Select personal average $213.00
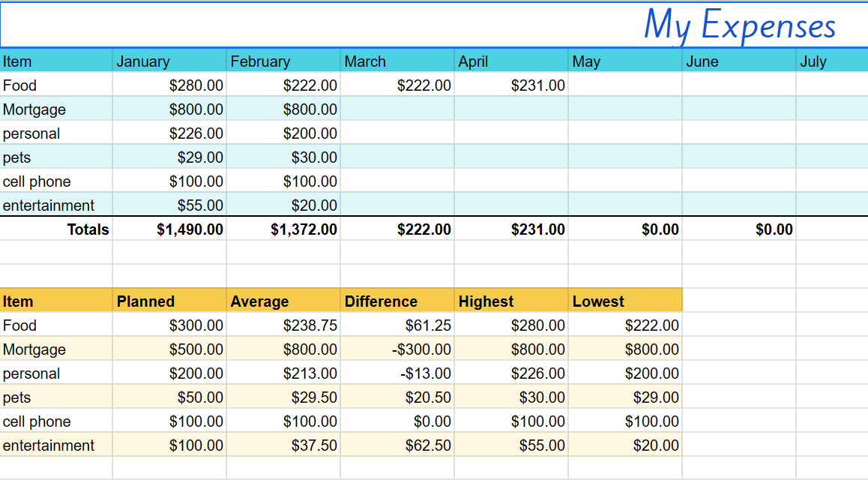This screenshot has width=868, height=480. coord(283,373)
